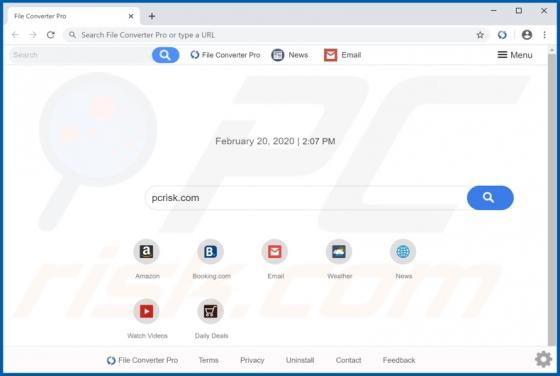The image size is (560, 376).
Task: Open the Weather shortcut icon
Action: [x=339, y=251]
